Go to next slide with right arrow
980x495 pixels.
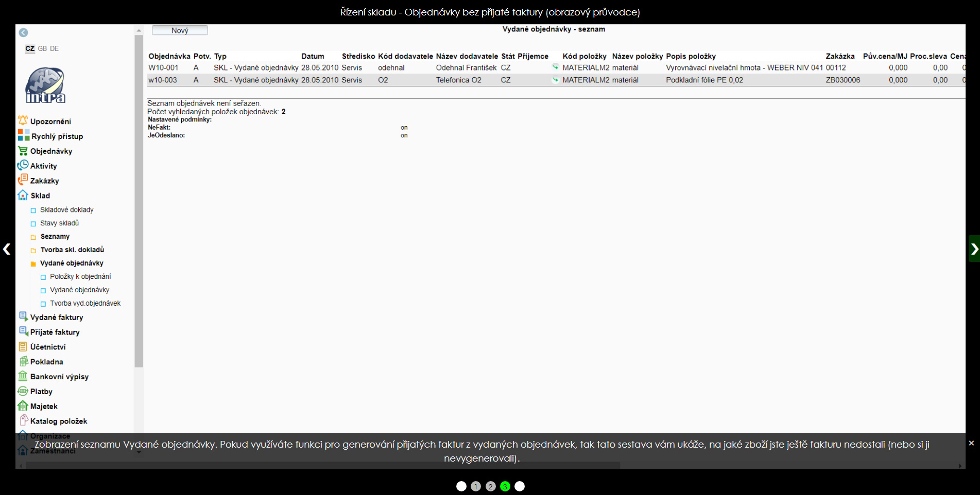point(974,249)
